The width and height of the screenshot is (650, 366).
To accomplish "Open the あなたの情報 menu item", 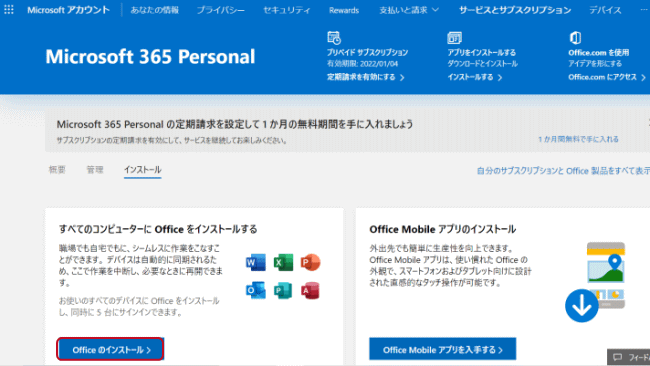I will (x=155, y=10).
